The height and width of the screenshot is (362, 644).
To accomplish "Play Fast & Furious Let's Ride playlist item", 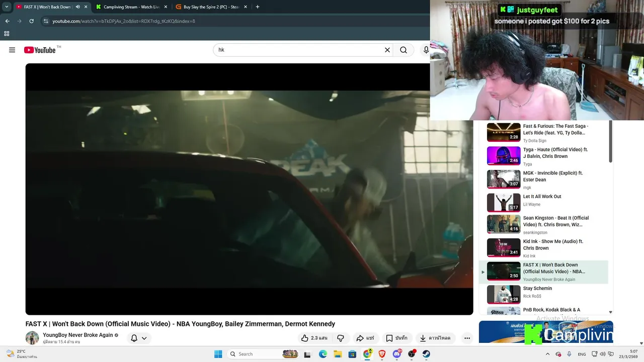I will pos(543,133).
